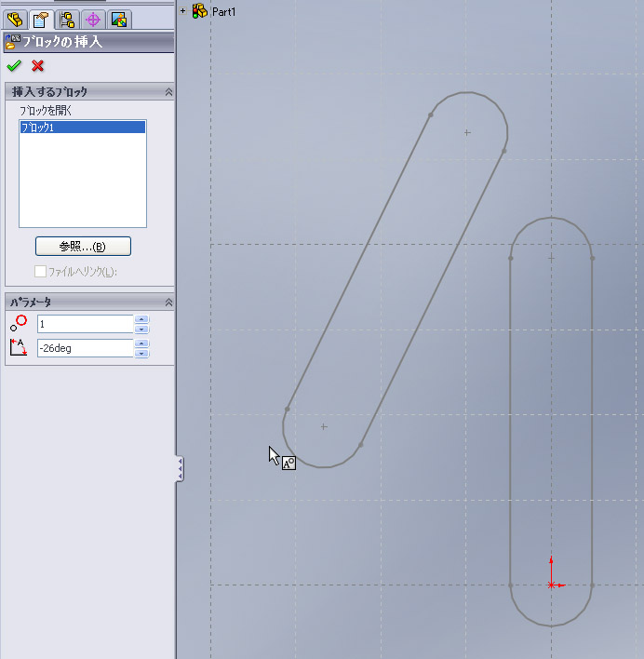This screenshot has height=659, width=644.
Task: Open the DisplayManager appearance tab
Action: coord(119,20)
